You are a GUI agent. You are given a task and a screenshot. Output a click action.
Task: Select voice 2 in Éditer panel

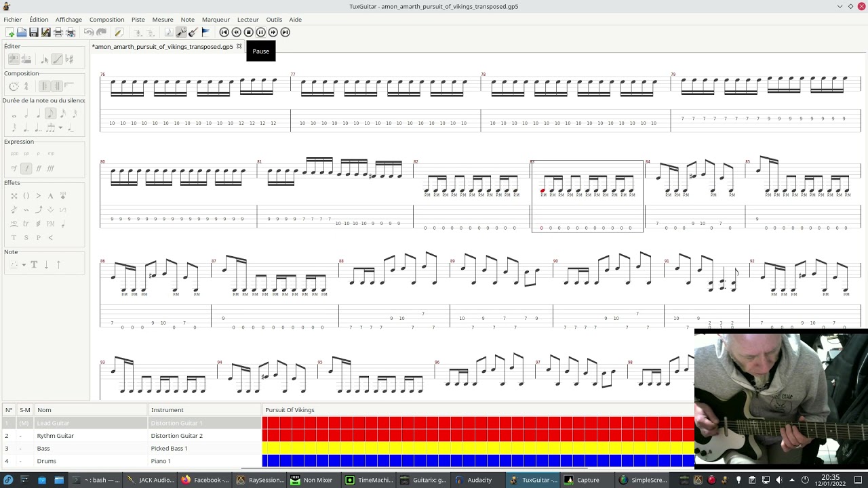tap(26, 59)
